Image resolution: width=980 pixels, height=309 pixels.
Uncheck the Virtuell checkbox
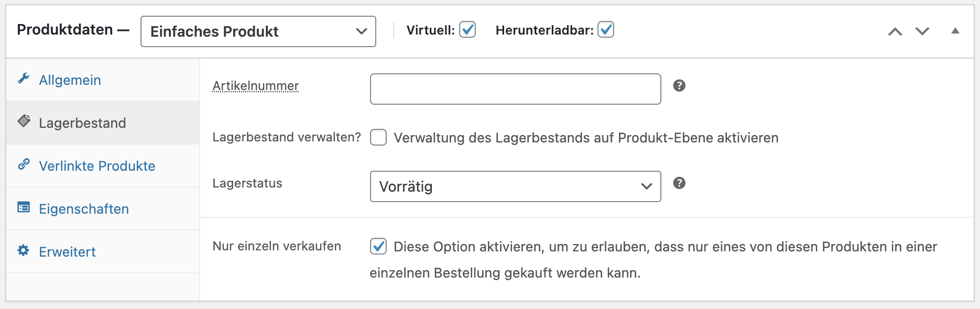coord(467,30)
